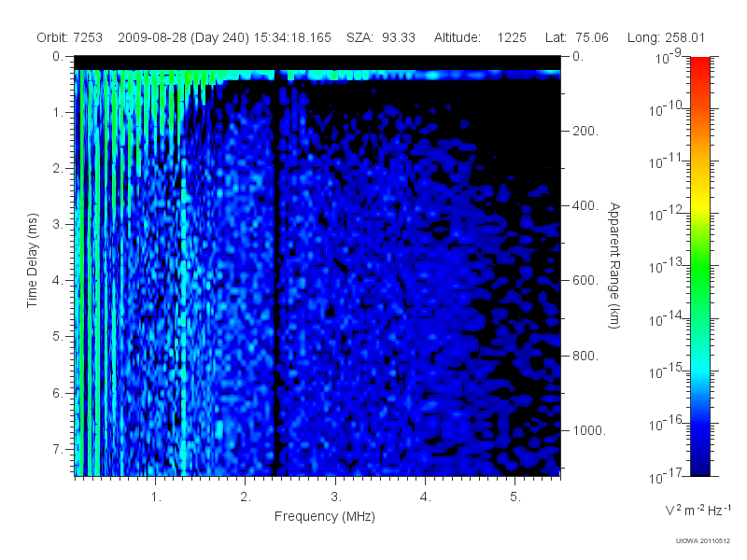Click the 10^-13 color scale label
This screenshot has height=560, width=747.
(667, 266)
